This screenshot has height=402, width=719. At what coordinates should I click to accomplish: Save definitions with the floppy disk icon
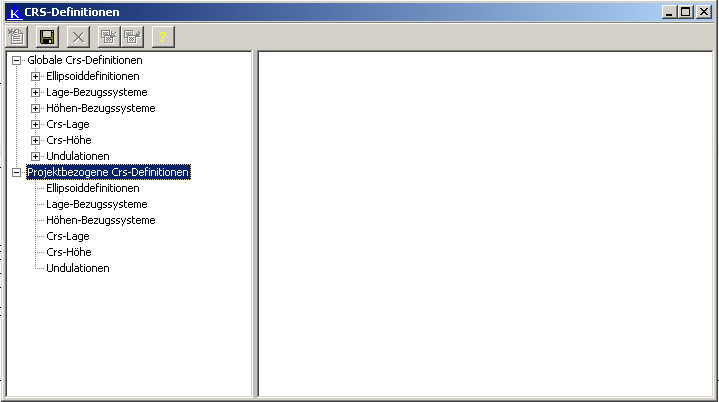[x=47, y=37]
